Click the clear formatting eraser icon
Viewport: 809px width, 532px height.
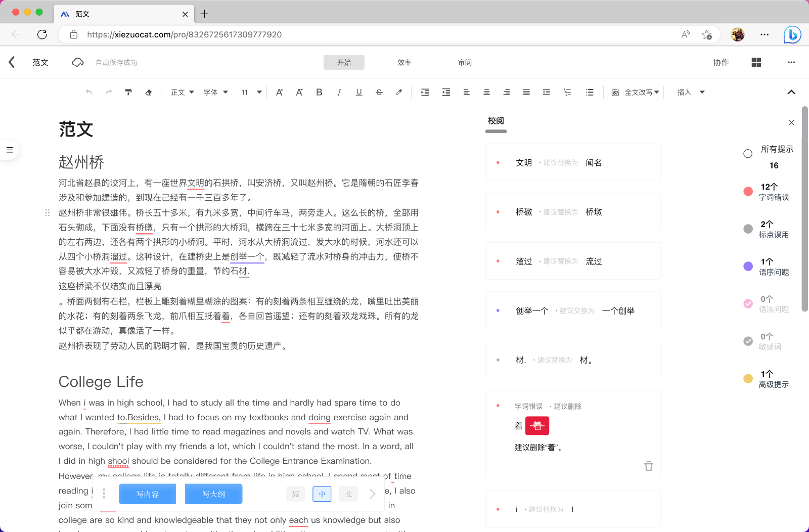(148, 92)
